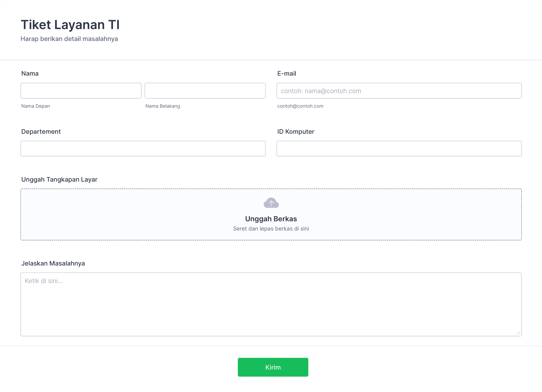Click the E-mail input field
Image resolution: width=542 pixels, height=392 pixels.
(x=399, y=90)
